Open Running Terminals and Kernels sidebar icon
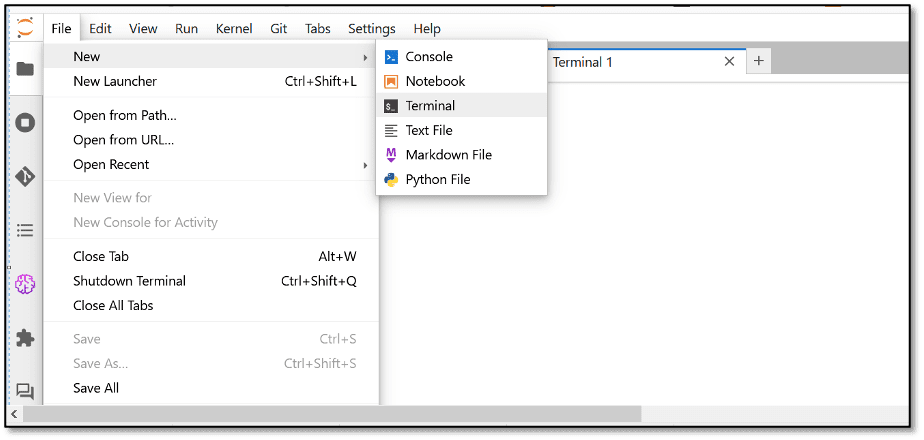 [25, 123]
